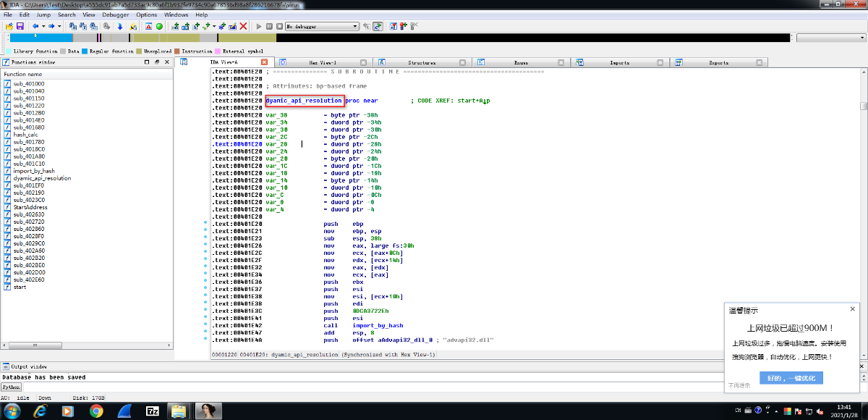The width and height of the screenshot is (868, 420).
Task: Switch to the Structures tab
Action: coord(421,63)
